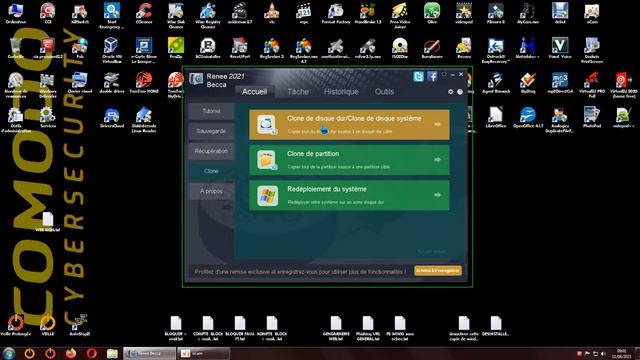Open the Free Video Joiner shortcut

pos(400,16)
